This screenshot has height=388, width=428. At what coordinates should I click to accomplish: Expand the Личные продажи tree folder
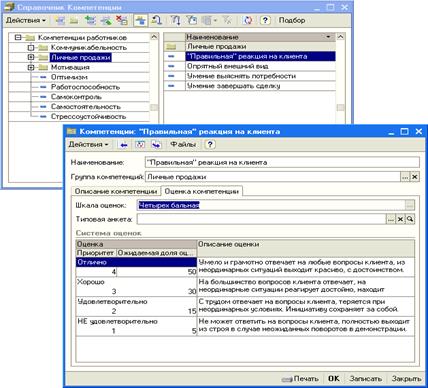click(31, 57)
